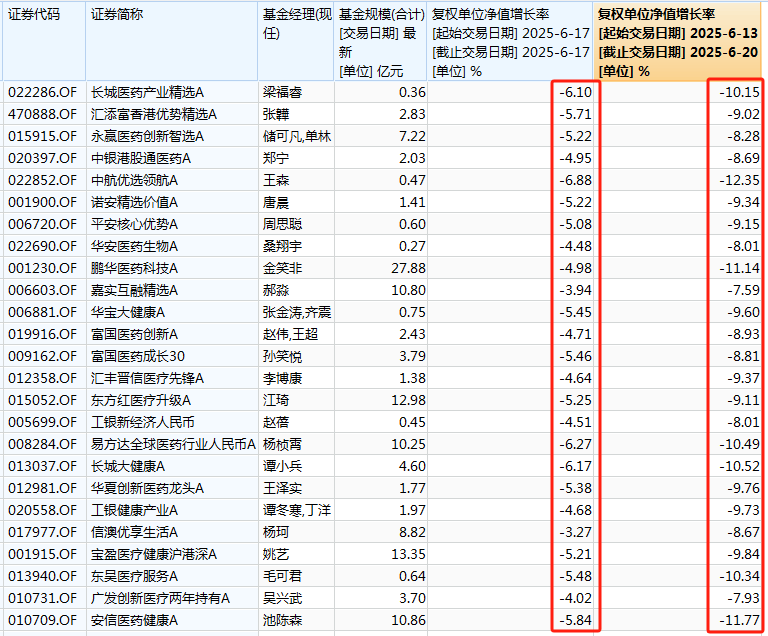
Task: Click manager cell 张金涛,齐震
Action: tap(297, 313)
